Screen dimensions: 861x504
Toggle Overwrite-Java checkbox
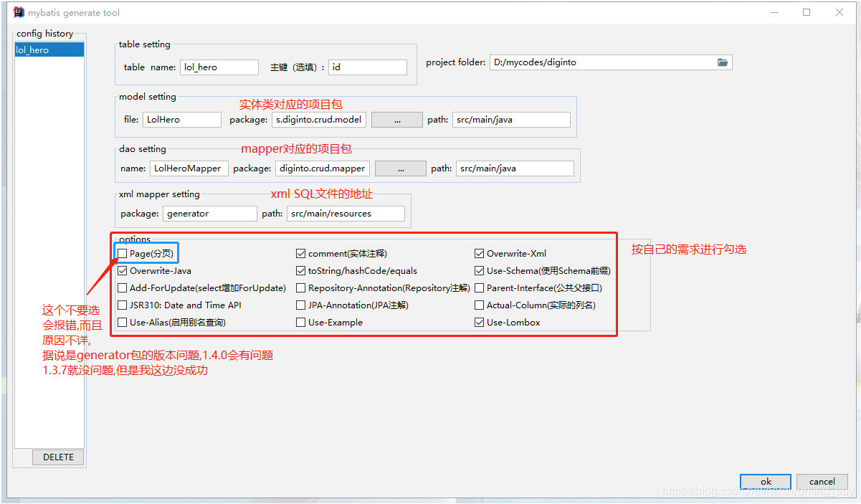point(123,271)
